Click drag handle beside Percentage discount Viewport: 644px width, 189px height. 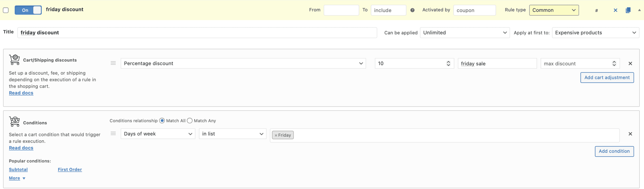tap(113, 63)
